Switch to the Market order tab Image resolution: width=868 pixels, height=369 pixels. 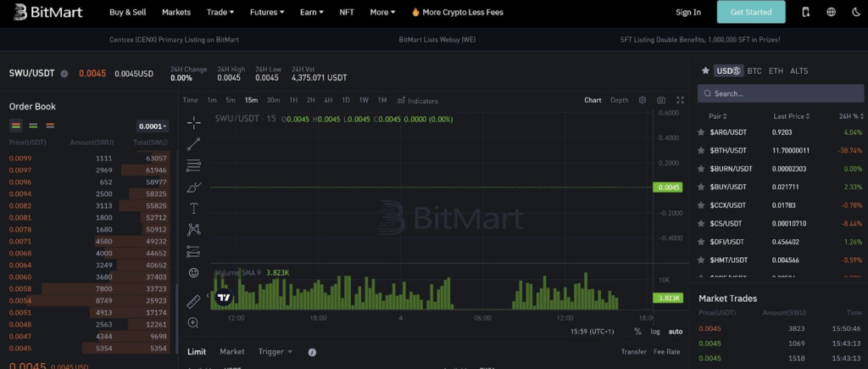[232, 352]
